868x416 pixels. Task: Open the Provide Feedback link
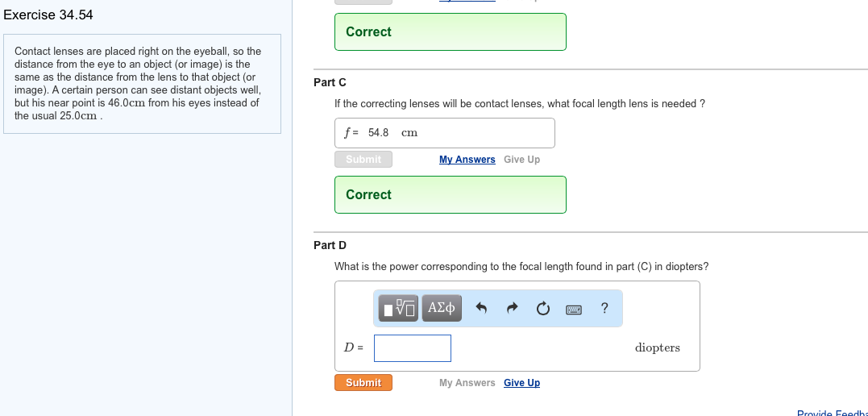[832, 414]
